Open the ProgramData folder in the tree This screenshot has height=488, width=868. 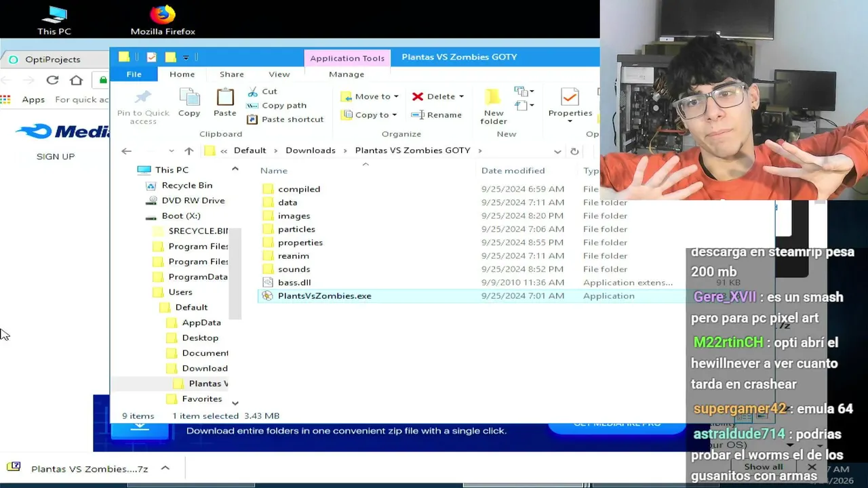(191, 277)
